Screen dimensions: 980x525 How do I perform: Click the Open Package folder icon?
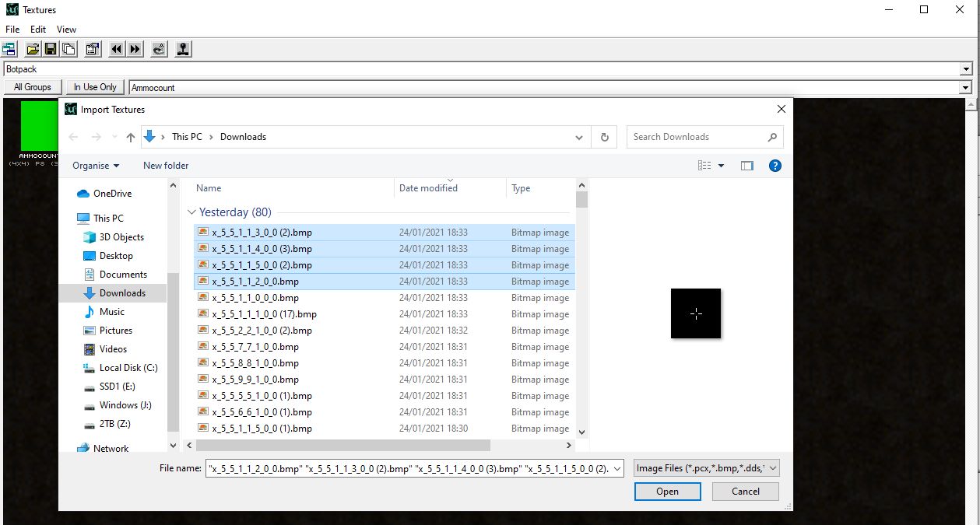pos(33,49)
